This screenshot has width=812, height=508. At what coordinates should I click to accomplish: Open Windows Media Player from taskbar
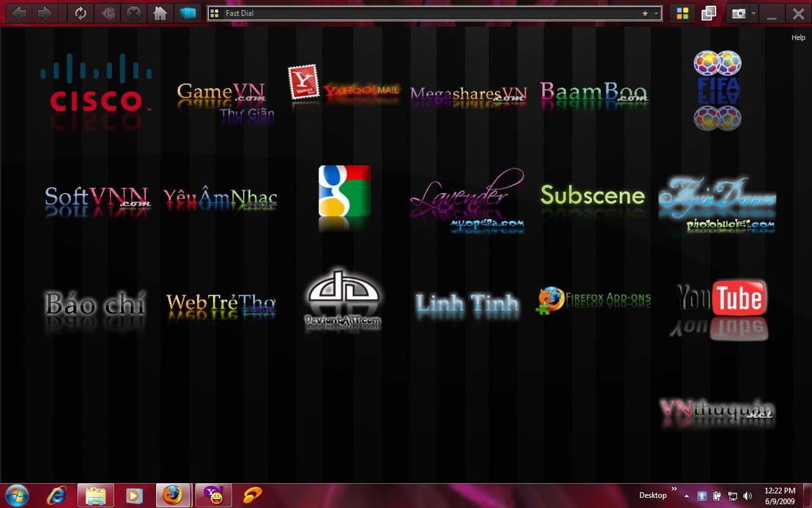pos(134,495)
